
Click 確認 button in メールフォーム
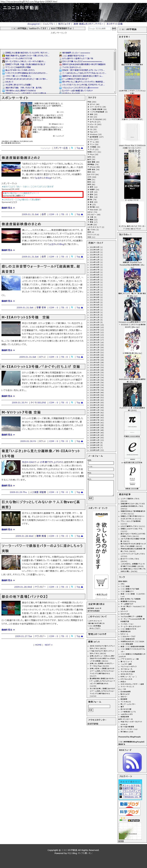click(x=90, y=498)
